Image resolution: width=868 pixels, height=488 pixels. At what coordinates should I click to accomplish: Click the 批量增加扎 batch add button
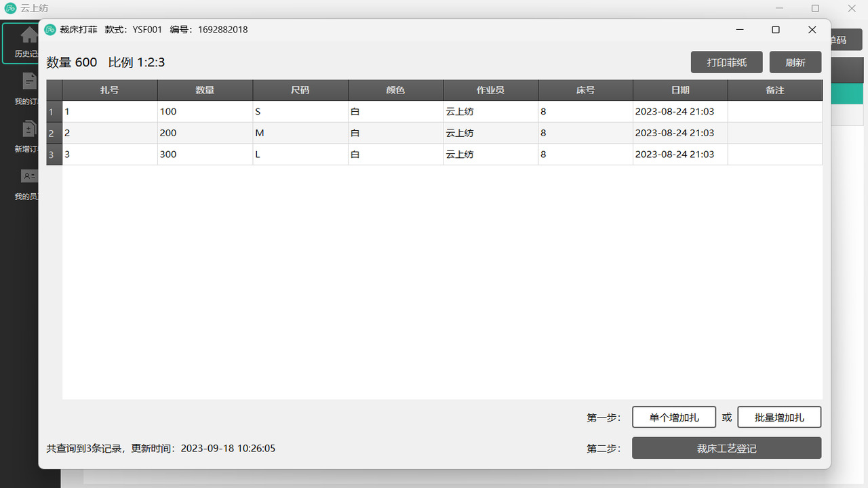pyautogui.click(x=779, y=418)
